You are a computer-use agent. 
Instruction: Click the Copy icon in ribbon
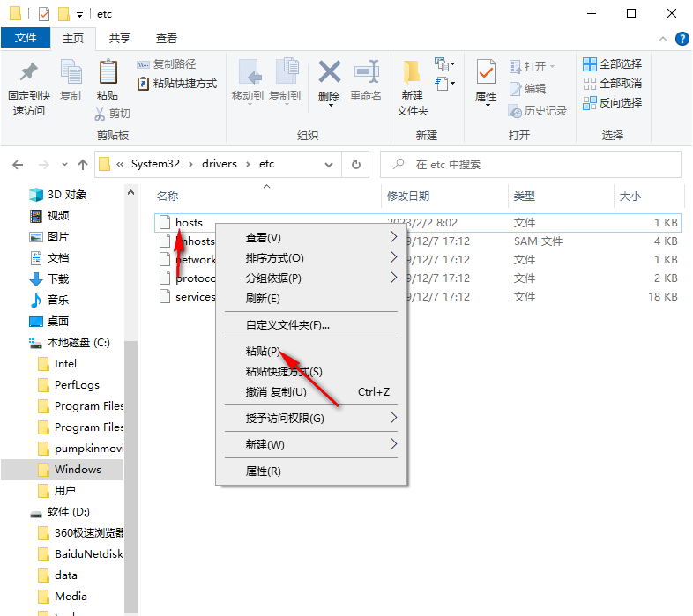tap(71, 71)
